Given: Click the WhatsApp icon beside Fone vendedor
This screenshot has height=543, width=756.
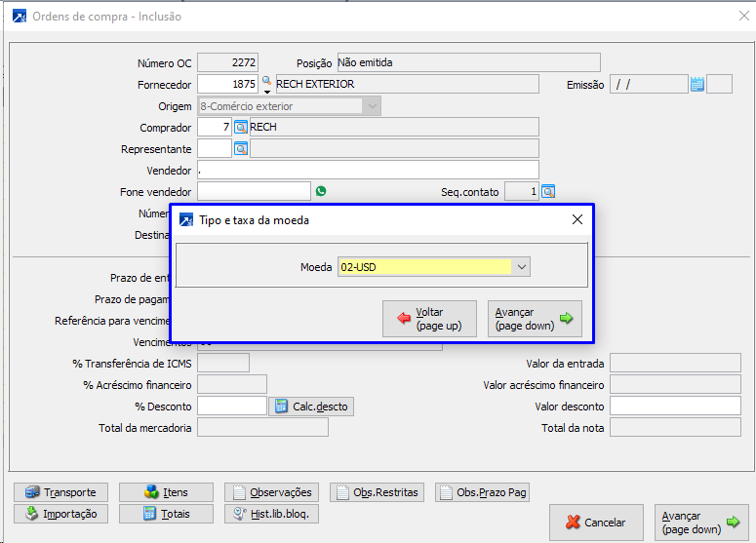Looking at the screenshot, I should 321,191.
